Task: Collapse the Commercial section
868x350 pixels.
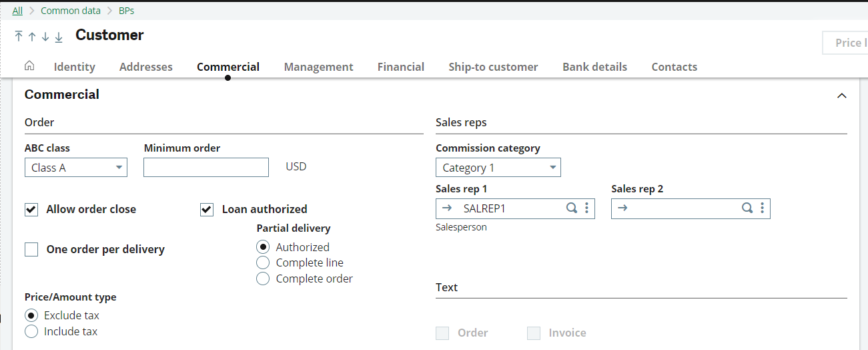Action: (x=842, y=96)
